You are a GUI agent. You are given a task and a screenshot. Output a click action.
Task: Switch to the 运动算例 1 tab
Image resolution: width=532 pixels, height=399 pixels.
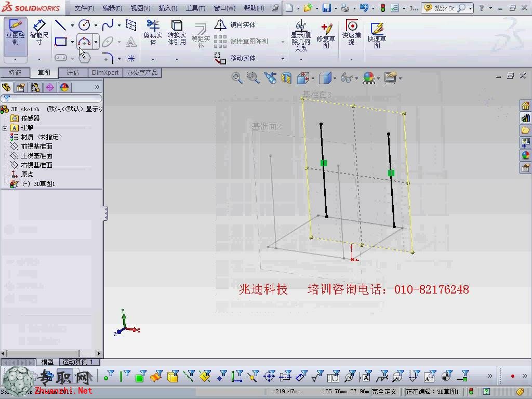click(78, 362)
